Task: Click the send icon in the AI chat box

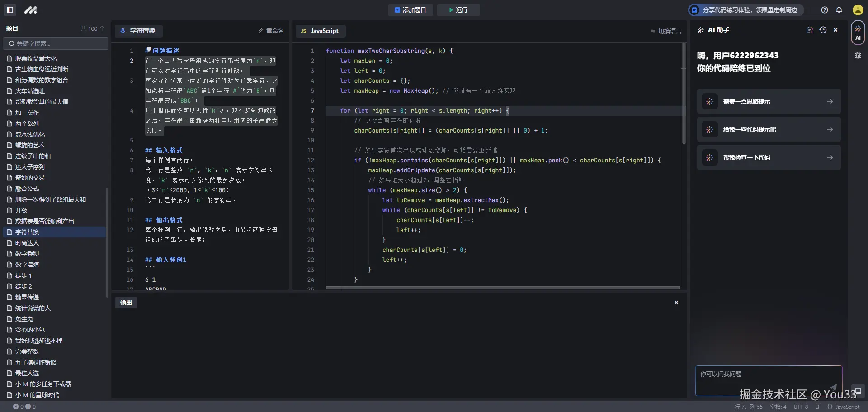Action: tap(833, 388)
